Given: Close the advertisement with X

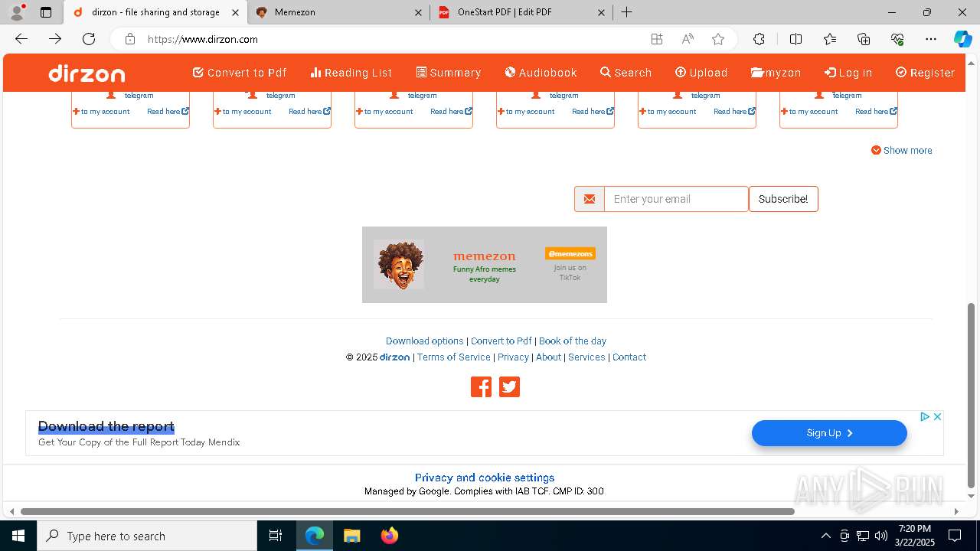Looking at the screenshot, I should point(937,416).
